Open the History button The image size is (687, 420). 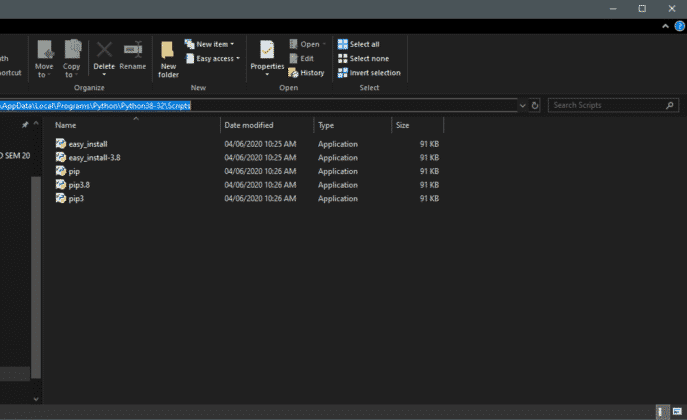click(x=306, y=72)
